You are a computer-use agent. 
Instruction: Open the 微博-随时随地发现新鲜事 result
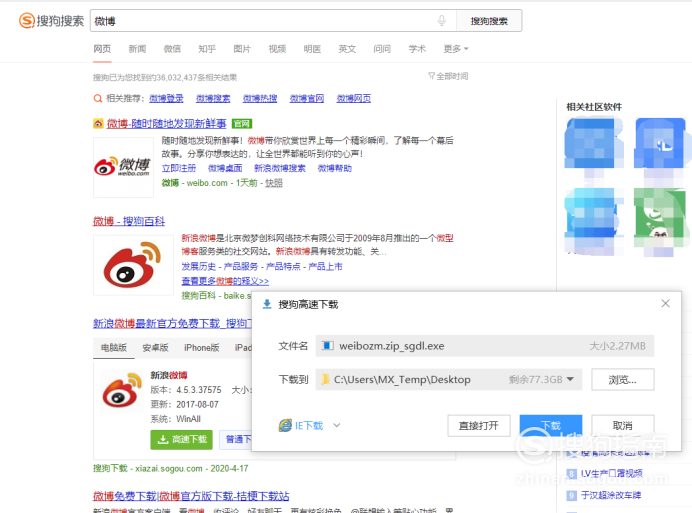166,124
